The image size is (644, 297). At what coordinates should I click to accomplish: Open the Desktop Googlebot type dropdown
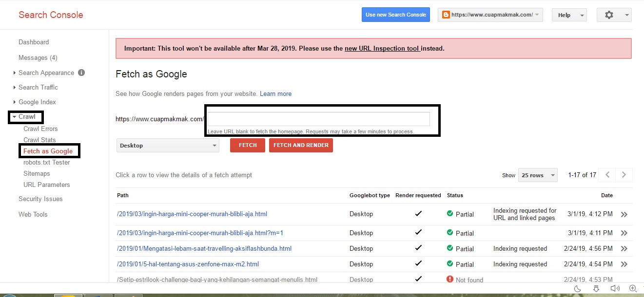coord(168,146)
